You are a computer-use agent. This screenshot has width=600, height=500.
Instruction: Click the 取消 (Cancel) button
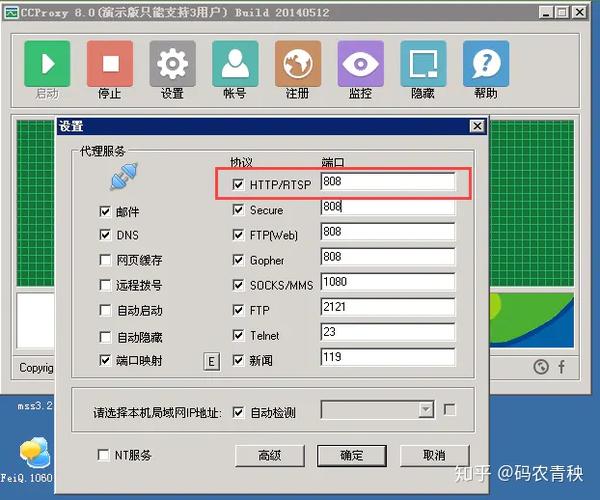[434, 456]
